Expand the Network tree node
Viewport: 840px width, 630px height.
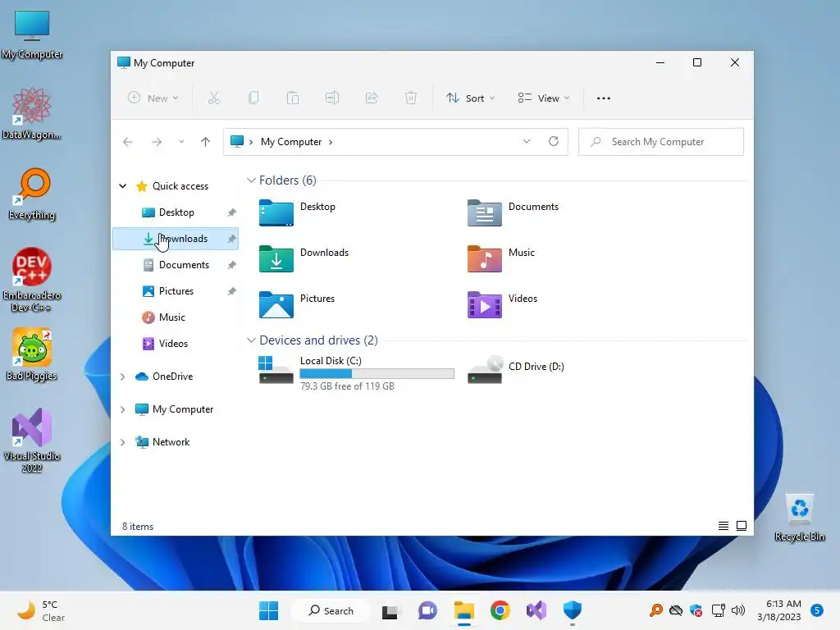123,442
